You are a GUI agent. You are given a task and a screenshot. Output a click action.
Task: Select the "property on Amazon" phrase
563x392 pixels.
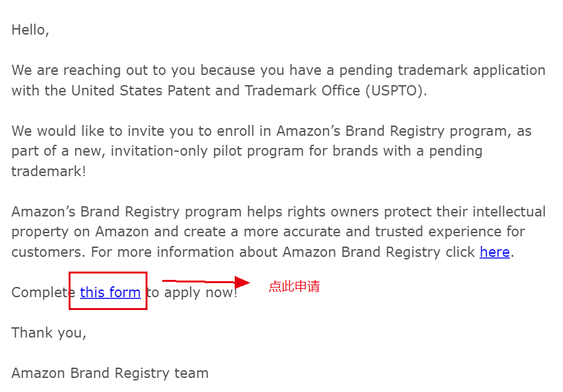[80, 232]
